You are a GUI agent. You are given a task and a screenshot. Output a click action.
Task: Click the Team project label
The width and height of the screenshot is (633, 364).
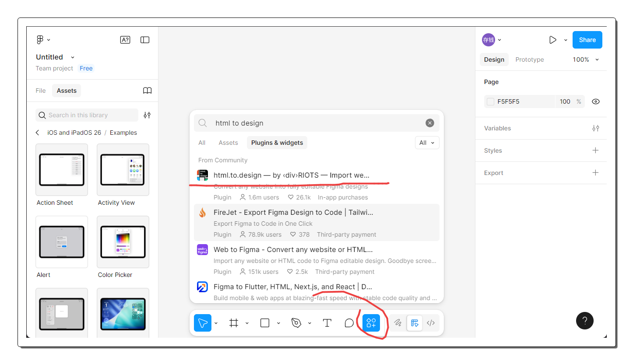pyautogui.click(x=54, y=68)
